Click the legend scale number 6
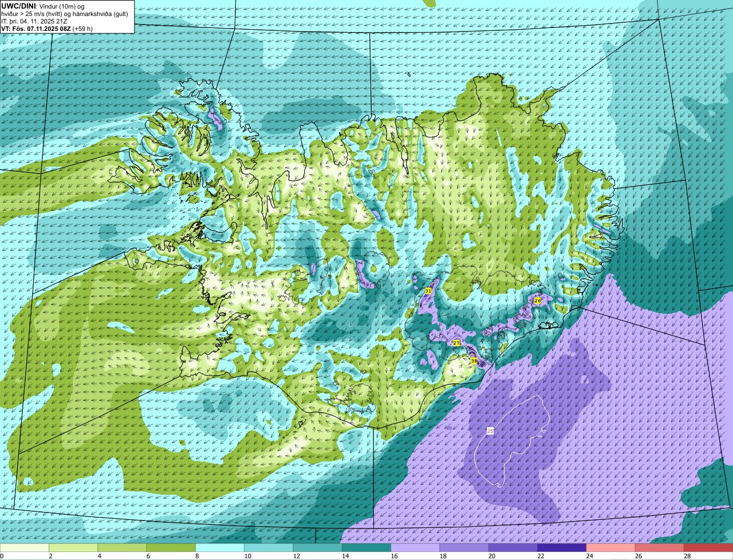Image resolution: width=733 pixels, height=560 pixels. click(x=148, y=556)
